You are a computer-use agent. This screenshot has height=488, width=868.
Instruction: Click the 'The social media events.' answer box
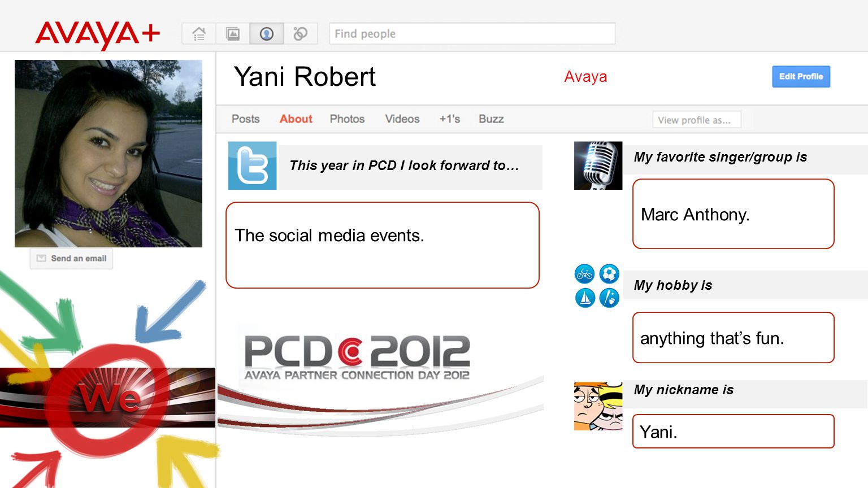pos(383,245)
